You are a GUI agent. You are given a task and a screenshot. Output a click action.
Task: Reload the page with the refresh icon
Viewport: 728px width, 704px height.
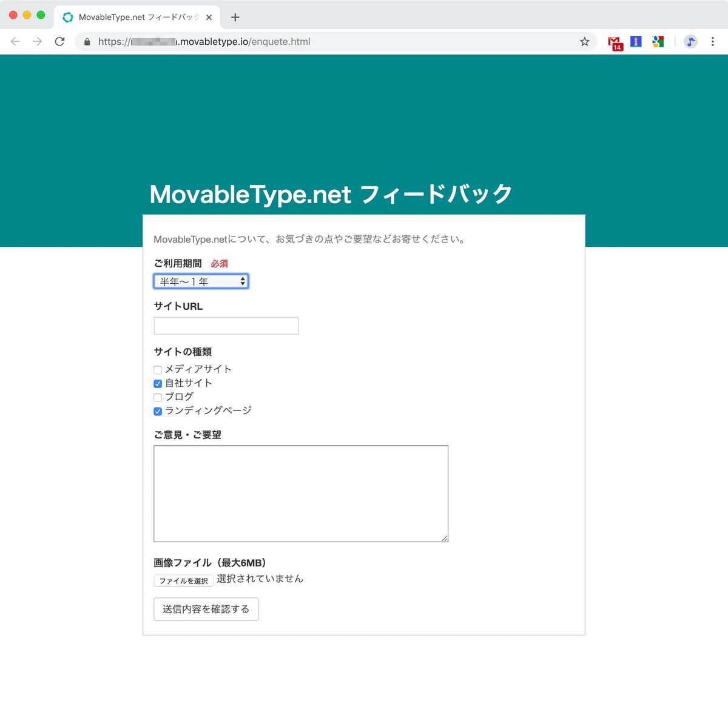[x=59, y=41]
